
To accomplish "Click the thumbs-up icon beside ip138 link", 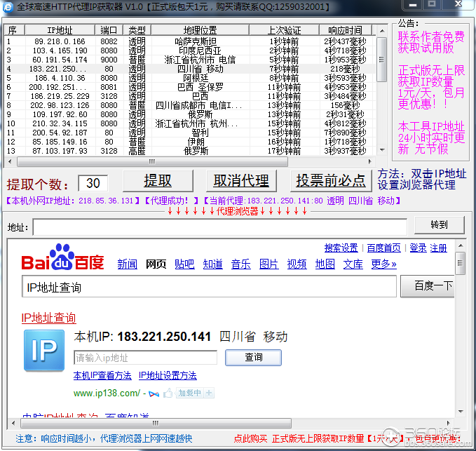I will coord(168,393).
